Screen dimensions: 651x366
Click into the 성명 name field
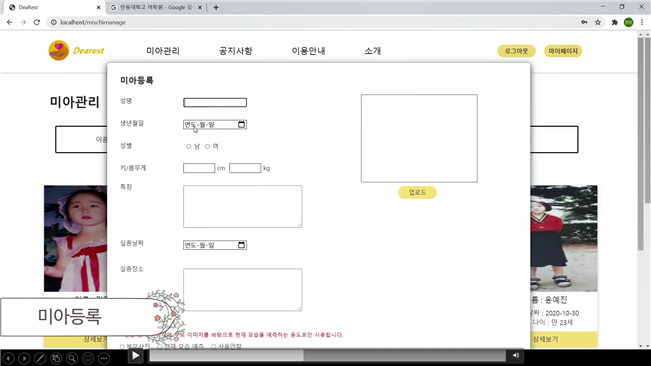215,102
